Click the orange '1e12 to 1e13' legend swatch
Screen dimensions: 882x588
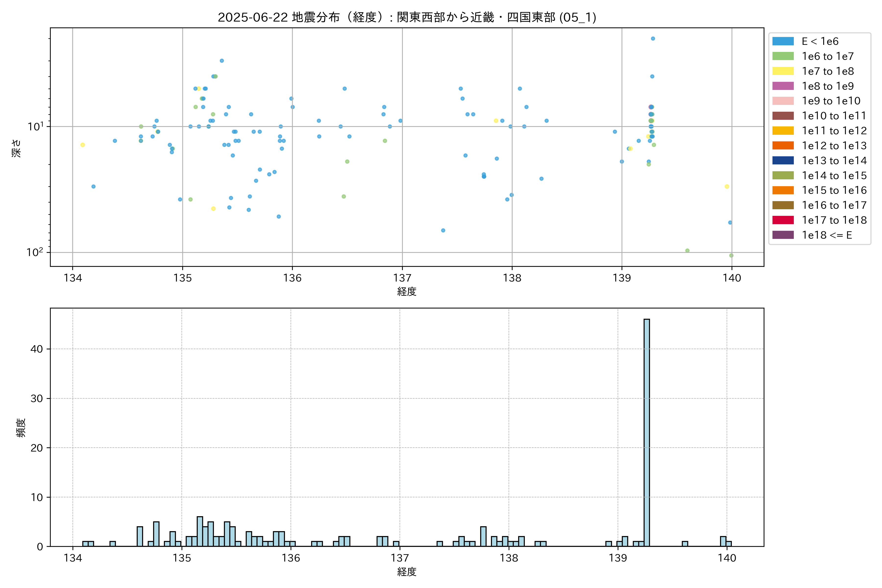[x=783, y=146]
